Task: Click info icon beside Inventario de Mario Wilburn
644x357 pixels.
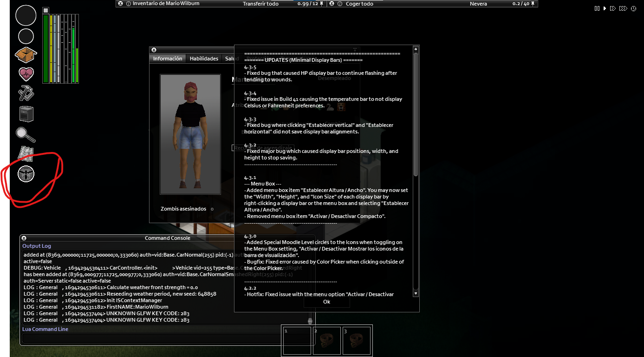Action: 129,4
